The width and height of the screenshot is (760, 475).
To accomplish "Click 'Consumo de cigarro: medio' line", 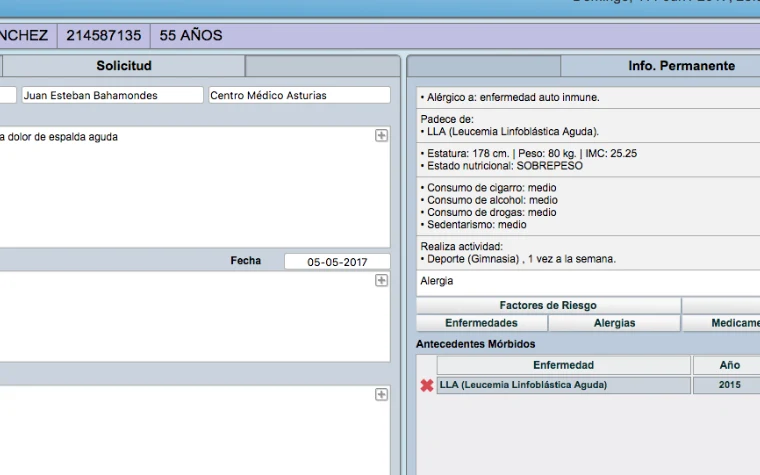I will click(x=489, y=188).
